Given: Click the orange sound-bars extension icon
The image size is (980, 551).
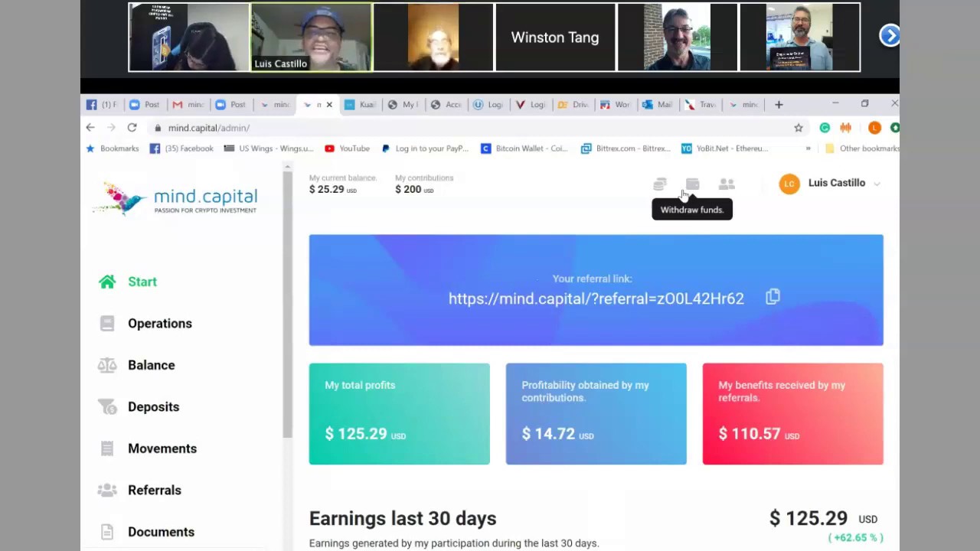Looking at the screenshot, I should tap(846, 128).
